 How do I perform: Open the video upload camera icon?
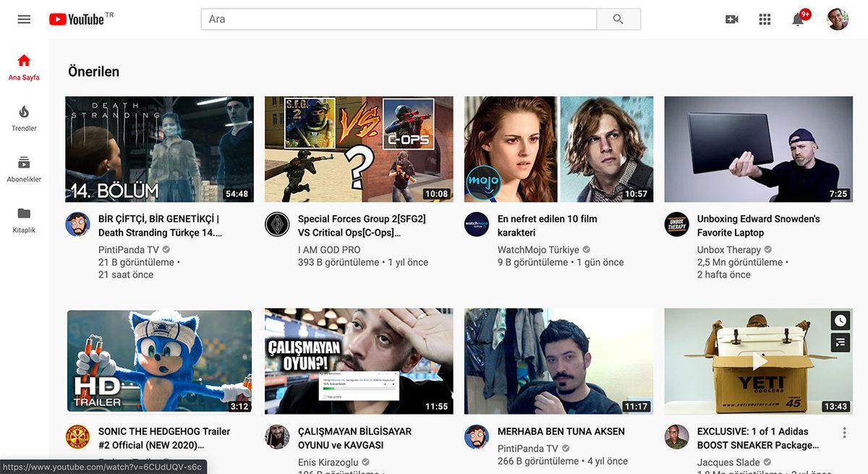coord(731,19)
